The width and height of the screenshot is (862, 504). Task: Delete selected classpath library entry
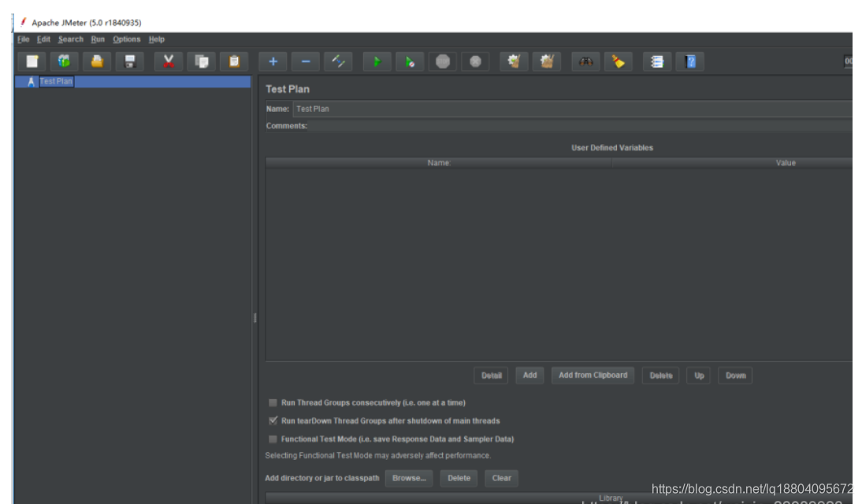(x=459, y=478)
